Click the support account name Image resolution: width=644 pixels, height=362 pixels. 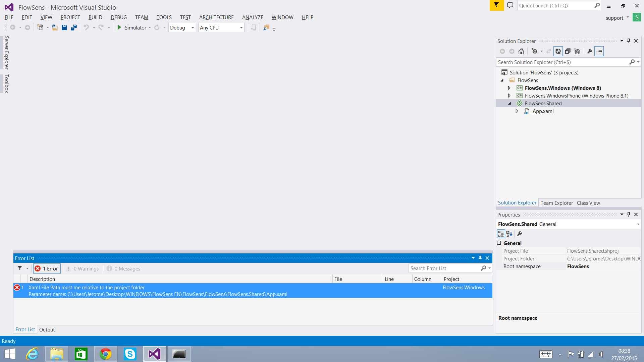(x=614, y=18)
